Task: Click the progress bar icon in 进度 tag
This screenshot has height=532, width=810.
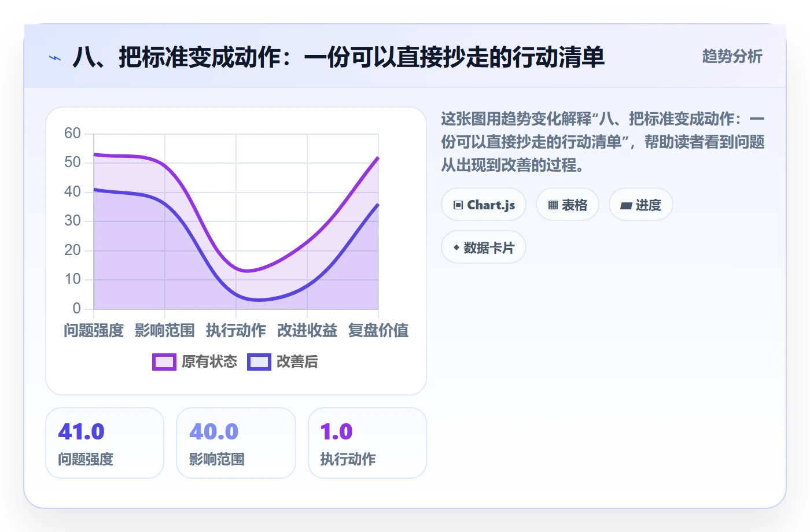Action: [626, 205]
